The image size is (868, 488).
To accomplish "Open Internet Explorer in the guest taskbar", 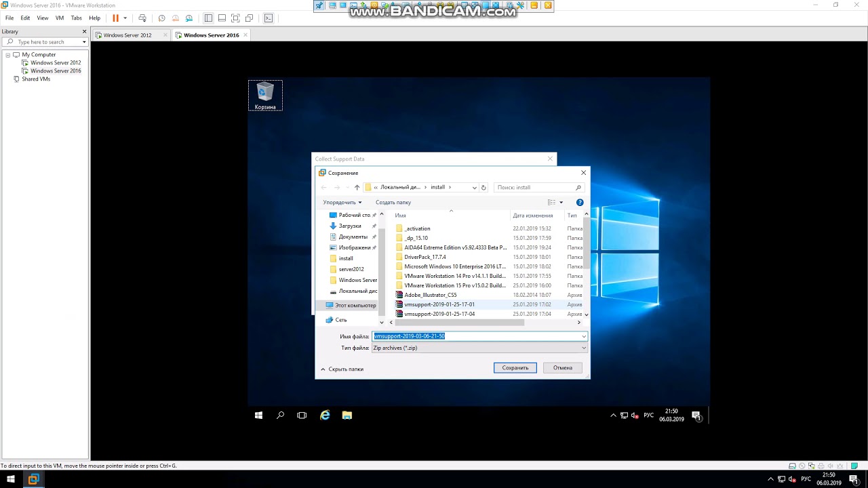I will pyautogui.click(x=325, y=415).
